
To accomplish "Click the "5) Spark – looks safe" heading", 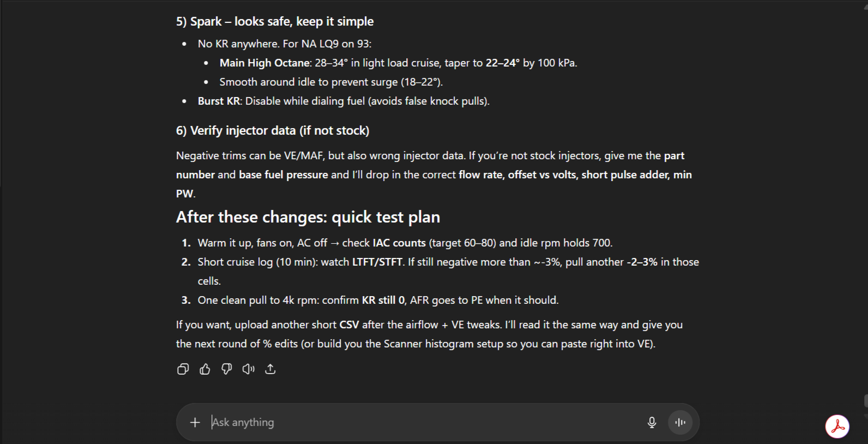I will coord(275,22).
